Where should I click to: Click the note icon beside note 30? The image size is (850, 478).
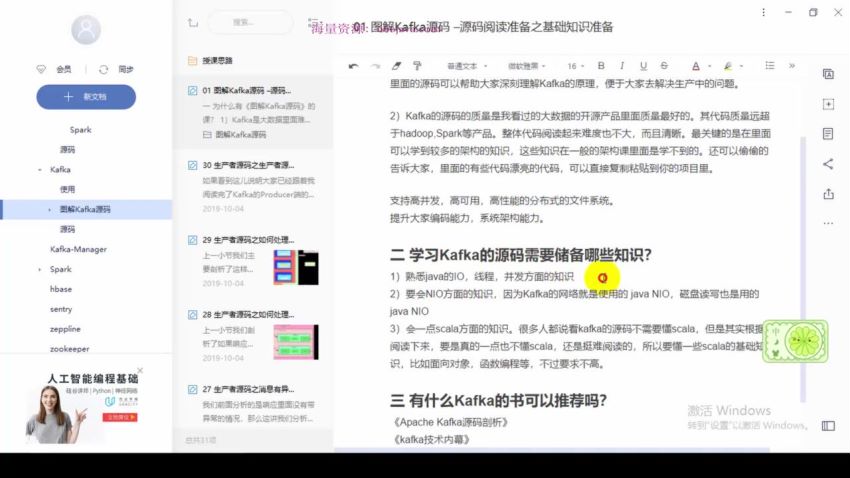pyautogui.click(x=192, y=165)
